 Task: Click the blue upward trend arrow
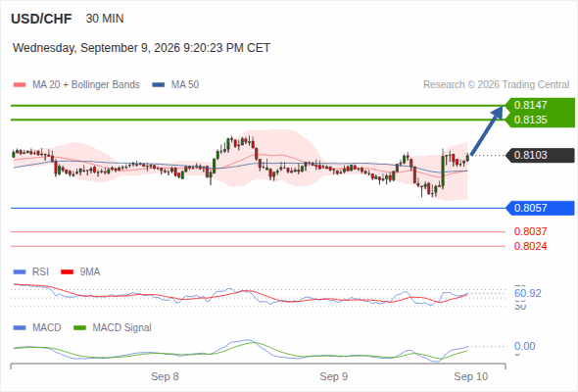[487, 131]
